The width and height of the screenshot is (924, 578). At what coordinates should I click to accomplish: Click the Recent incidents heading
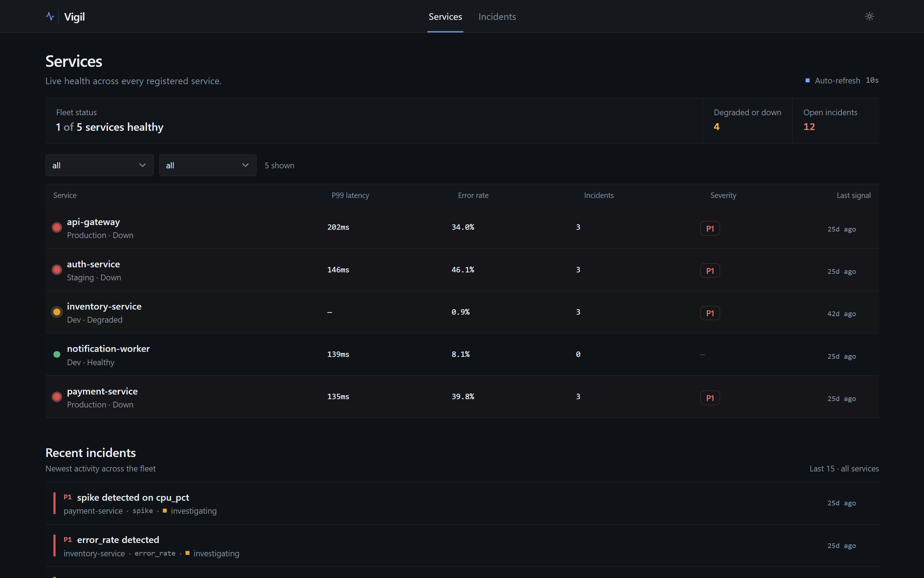(x=91, y=453)
